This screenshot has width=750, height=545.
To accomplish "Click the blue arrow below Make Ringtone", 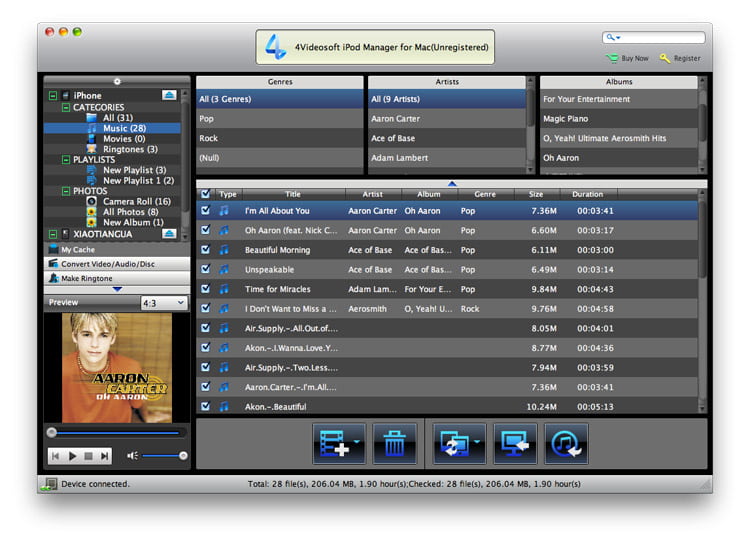I will [117, 289].
